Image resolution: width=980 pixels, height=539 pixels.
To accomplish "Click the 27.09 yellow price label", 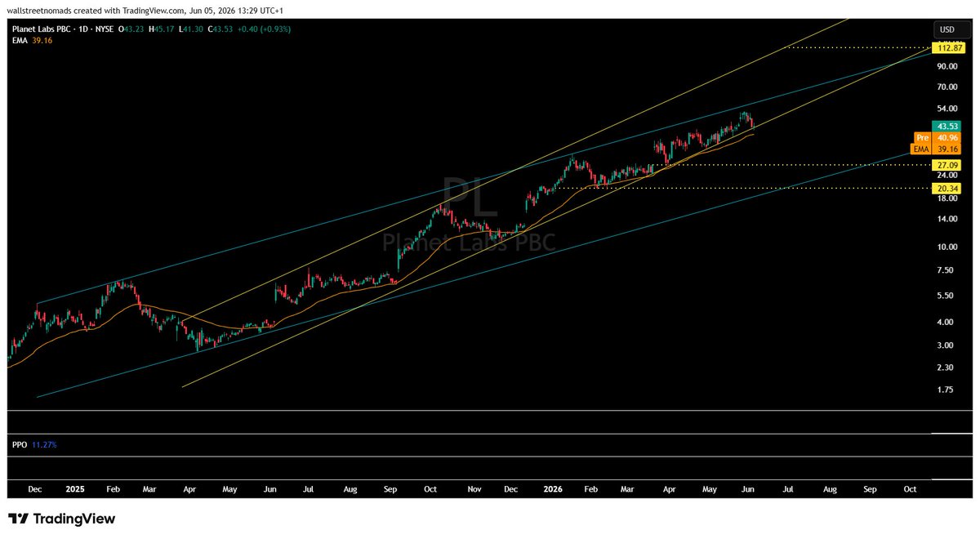I will click(947, 164).
